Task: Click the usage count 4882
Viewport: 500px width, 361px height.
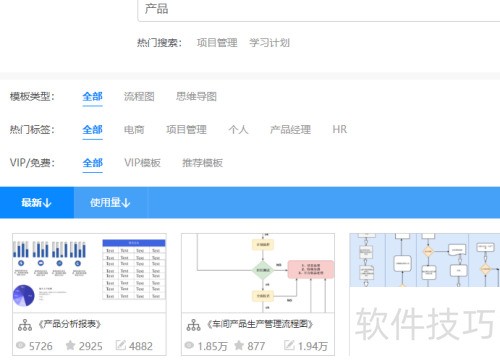Action: (141, 346)
